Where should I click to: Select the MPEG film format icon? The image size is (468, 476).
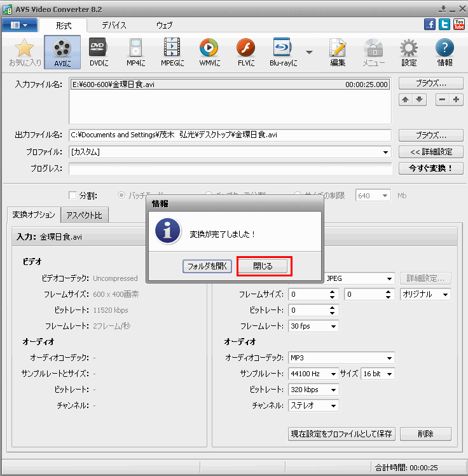click(x=172, y=51)
